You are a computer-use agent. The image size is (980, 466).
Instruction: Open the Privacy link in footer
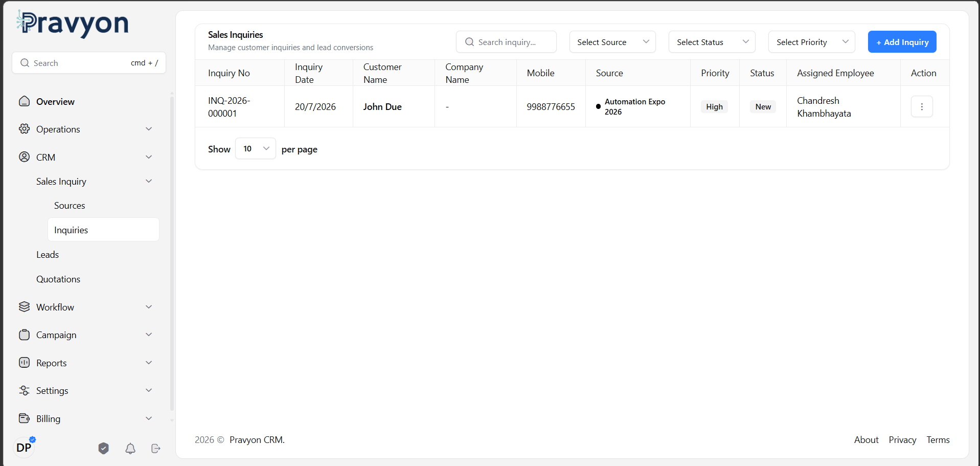coord(902,440)
